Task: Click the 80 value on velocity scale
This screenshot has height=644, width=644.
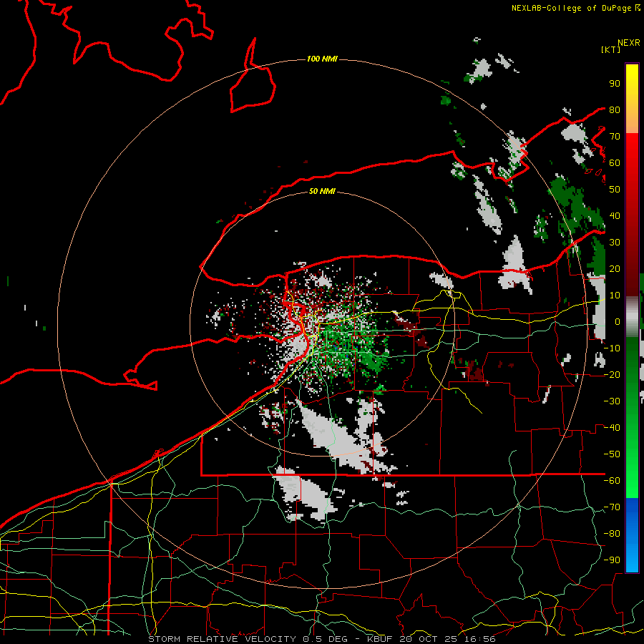Action: [615, 109]
